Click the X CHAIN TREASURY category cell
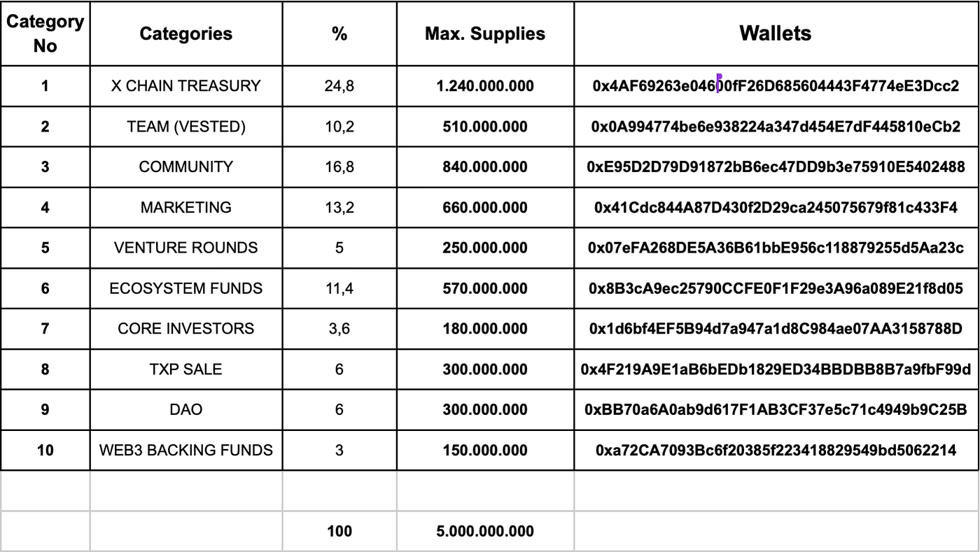This screenshot has width=980, height=552. [185, 86]
